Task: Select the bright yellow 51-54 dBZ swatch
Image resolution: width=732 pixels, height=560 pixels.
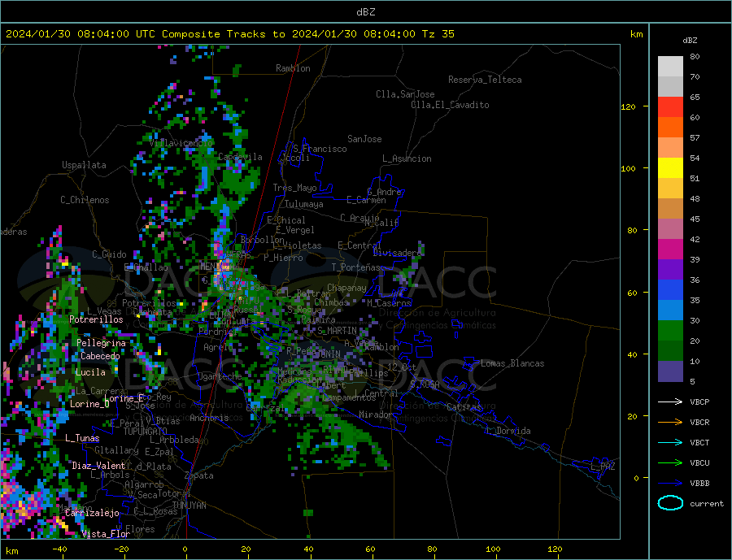Action: (x=670, y=168)
